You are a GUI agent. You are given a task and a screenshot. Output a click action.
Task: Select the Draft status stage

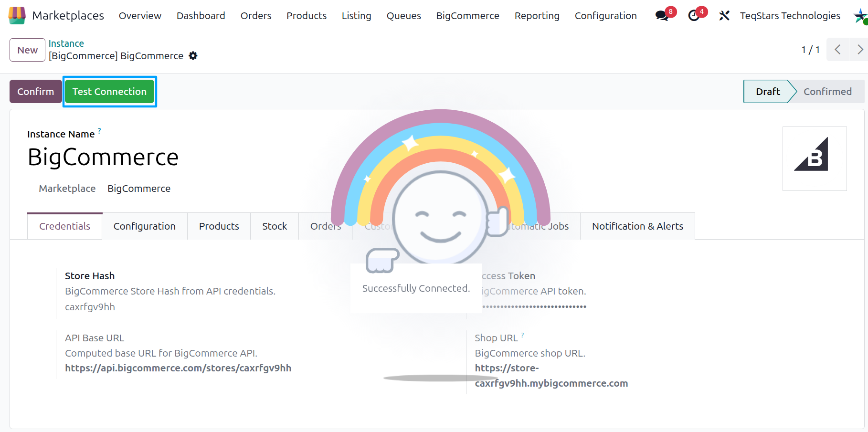[x=767, y=92]
